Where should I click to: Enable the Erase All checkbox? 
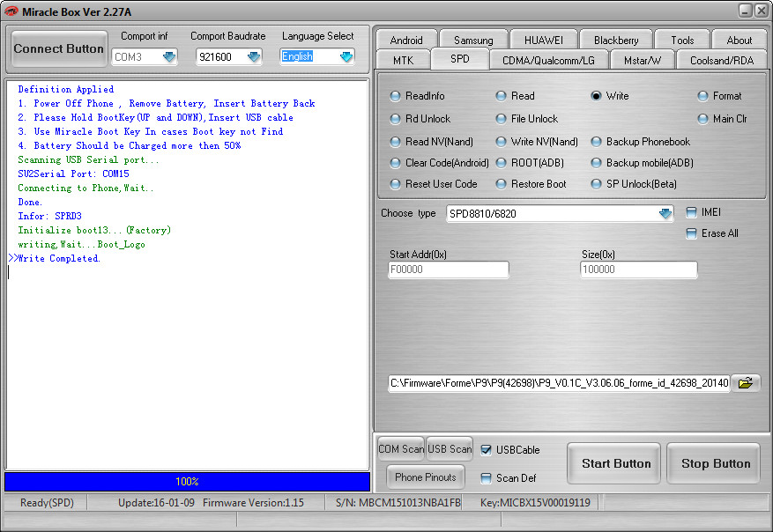(692, 233)
